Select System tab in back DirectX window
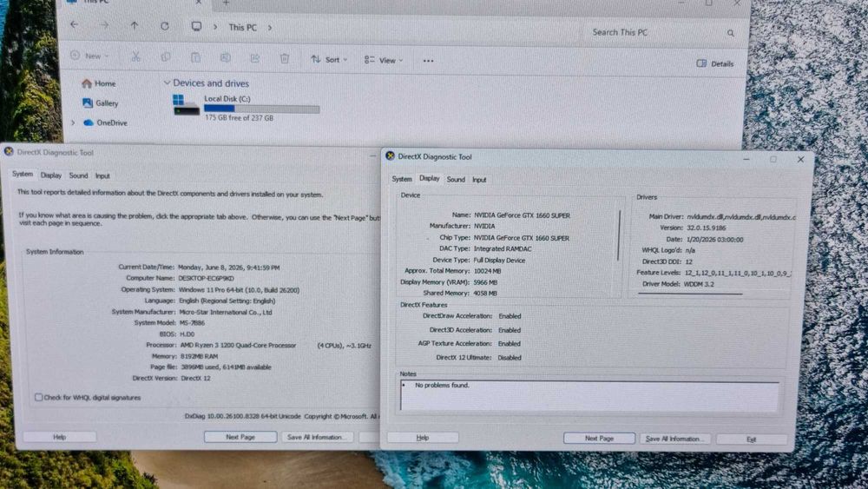 (x=23, y=174)
